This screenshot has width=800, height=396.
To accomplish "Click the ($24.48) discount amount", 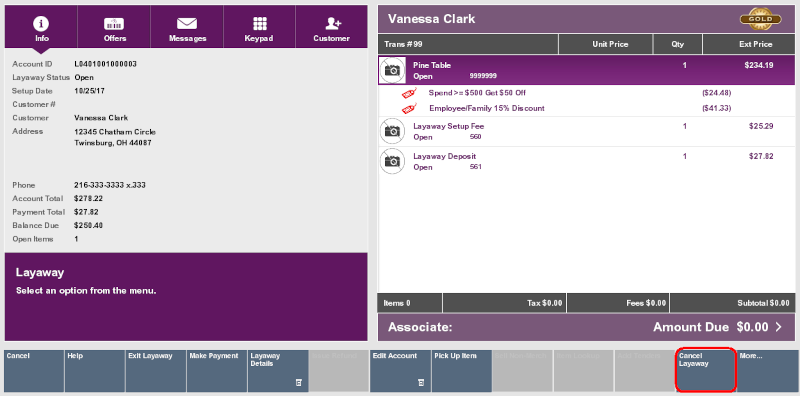I will click(x=717, y=93).
